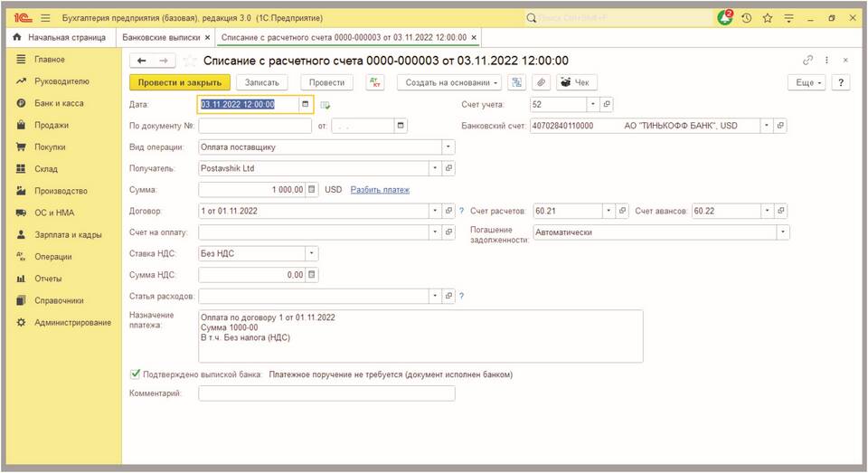
Task: Copy link to document icon
Action: 807,60
